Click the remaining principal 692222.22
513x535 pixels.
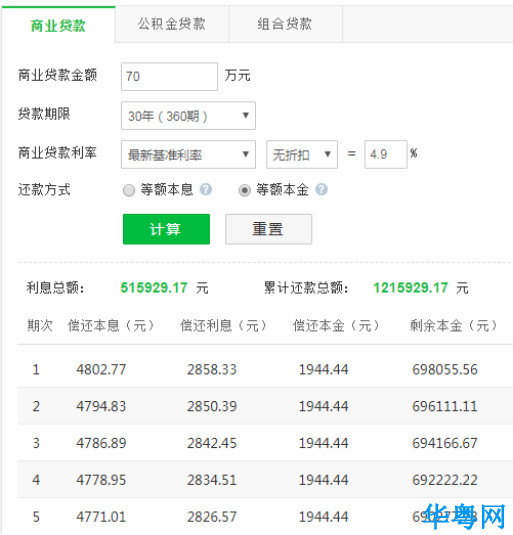(445, 480)
